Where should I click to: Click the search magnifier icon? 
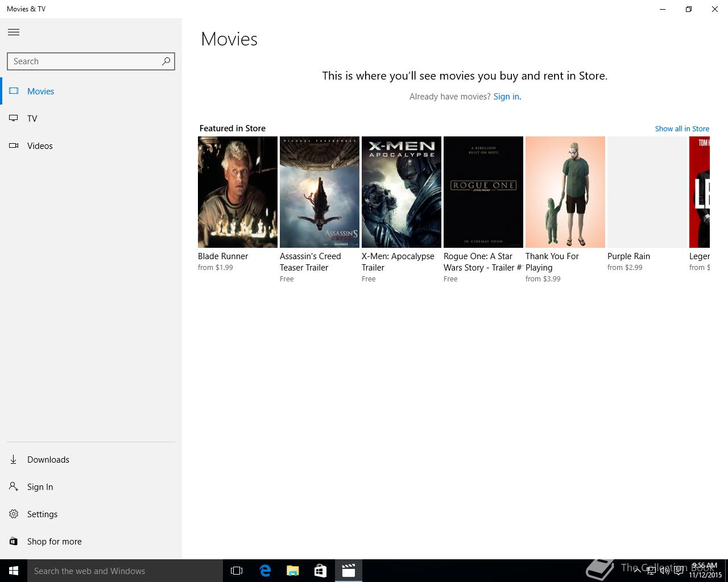(166, 61)
